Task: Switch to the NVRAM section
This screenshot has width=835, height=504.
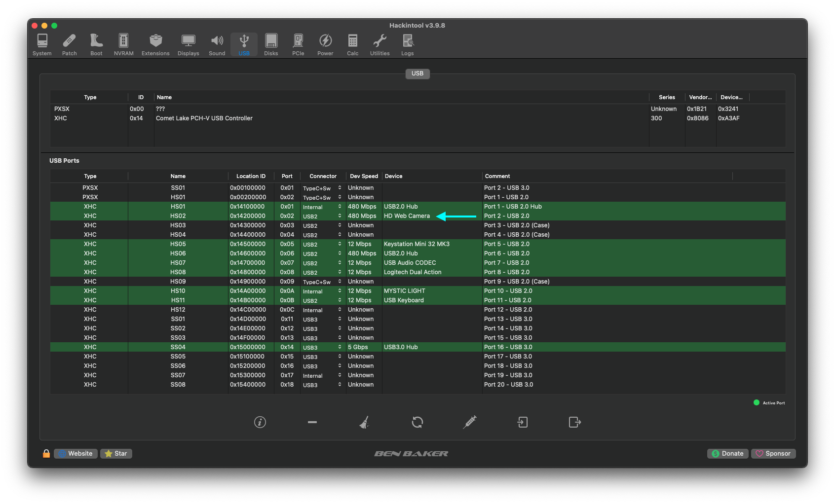Action: (x=123, y=44)
